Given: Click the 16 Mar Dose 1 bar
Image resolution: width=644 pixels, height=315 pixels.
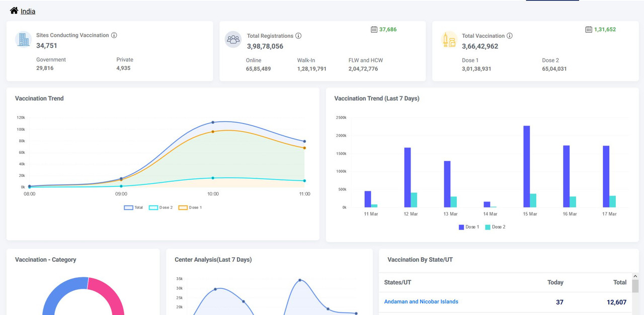Looking at the screenshot, I should point(566,176).
